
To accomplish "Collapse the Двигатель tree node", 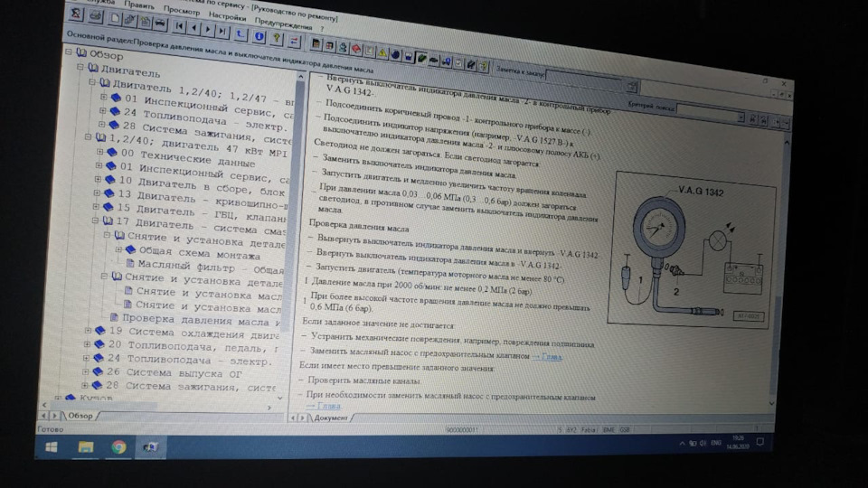I will pos(80,67).
